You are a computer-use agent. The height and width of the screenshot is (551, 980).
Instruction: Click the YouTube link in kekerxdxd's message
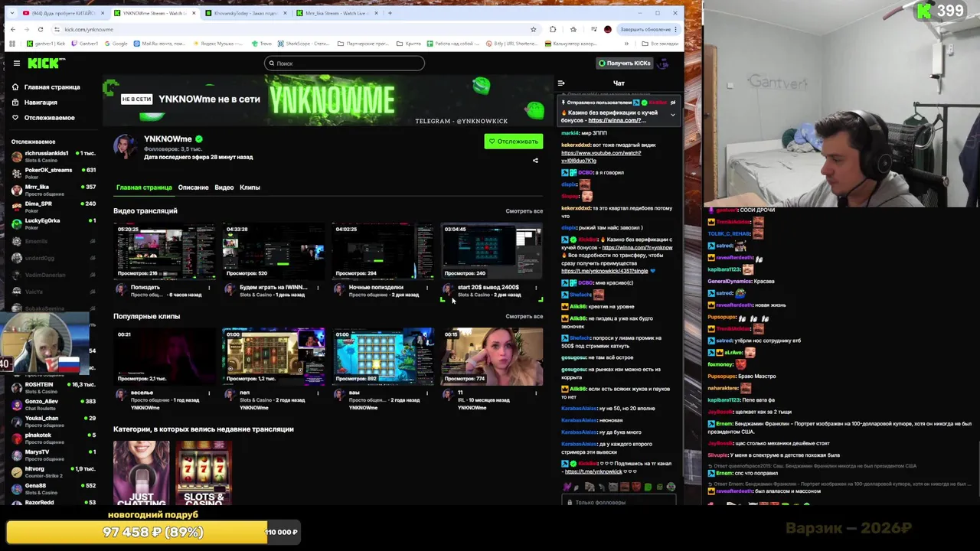(601, 157)
